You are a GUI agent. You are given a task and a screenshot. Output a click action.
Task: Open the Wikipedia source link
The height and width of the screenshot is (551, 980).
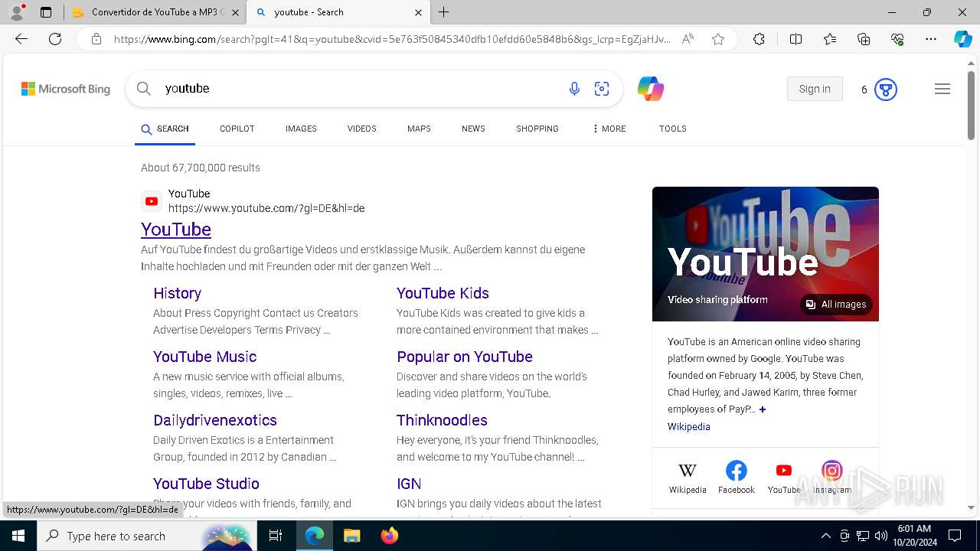click(x=689, y=427)
